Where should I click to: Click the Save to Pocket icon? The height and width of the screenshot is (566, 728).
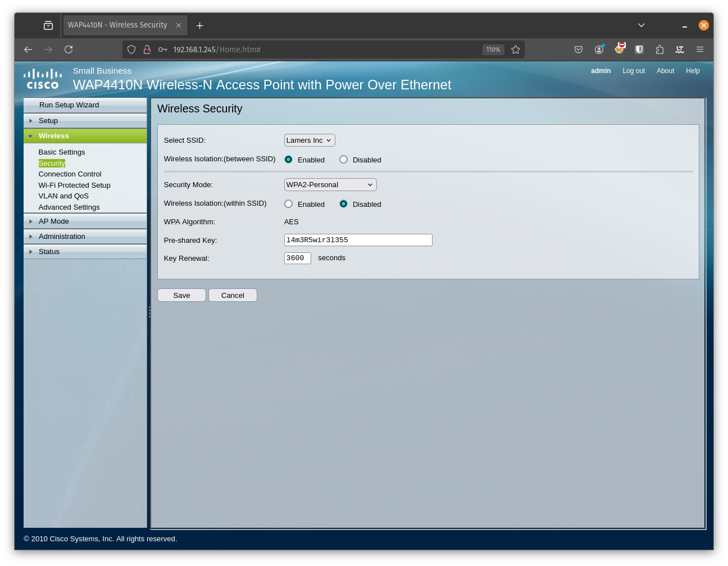[579, 49]
